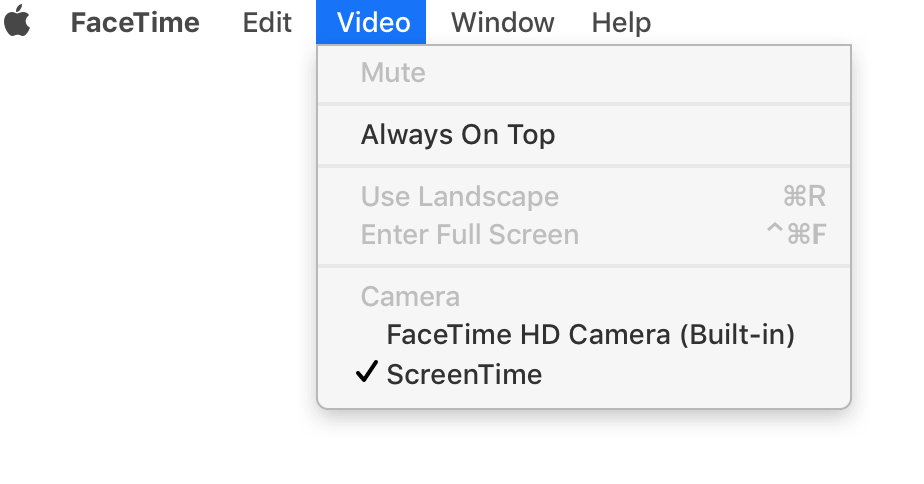Open the FaceTime application menu
924x484 pixels.
click(x=135, y=22)
